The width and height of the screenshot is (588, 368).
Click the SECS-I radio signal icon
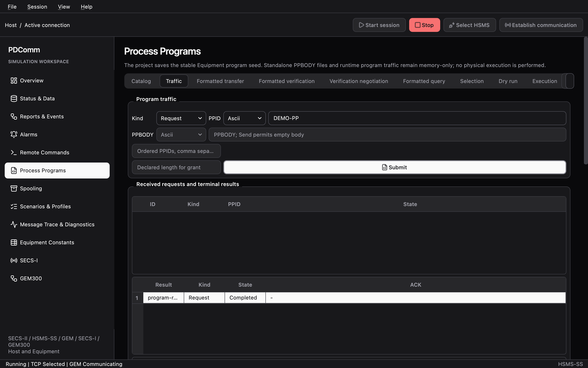coord(14,260)
